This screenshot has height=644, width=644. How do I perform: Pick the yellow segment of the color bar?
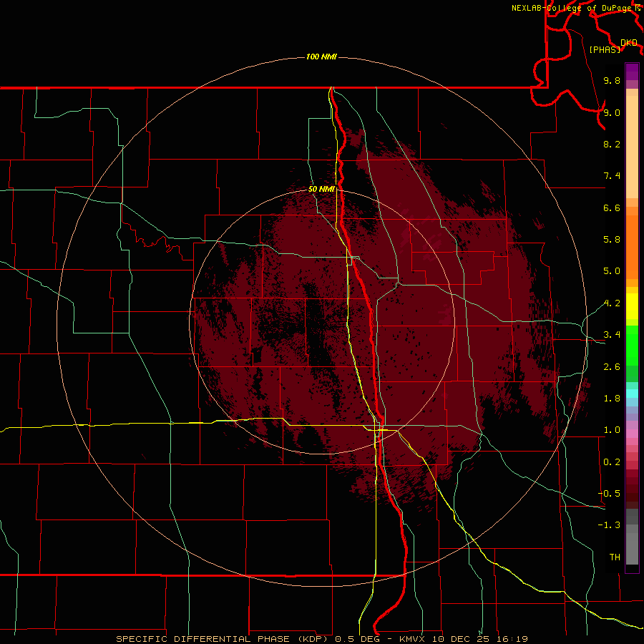click(632, 306)
